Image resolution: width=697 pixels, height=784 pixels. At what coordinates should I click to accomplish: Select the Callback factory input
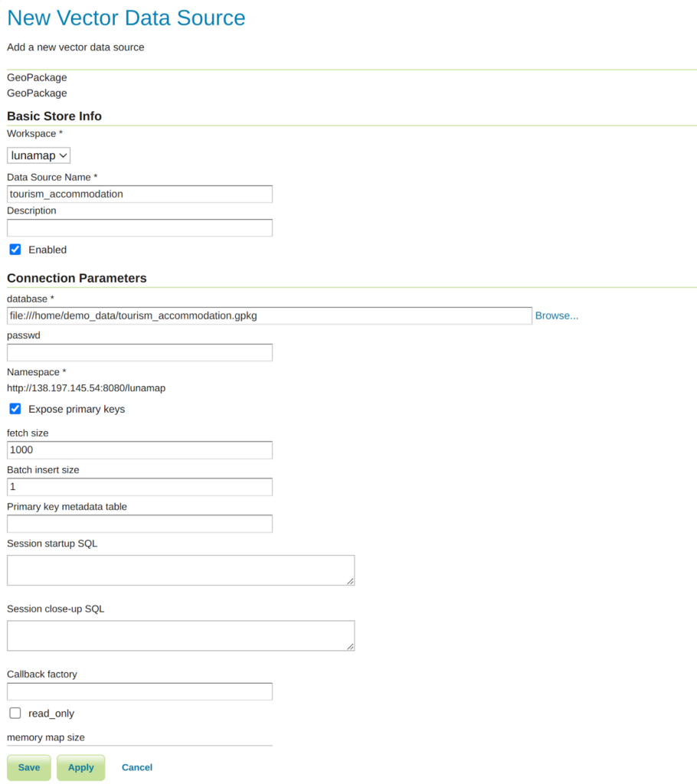[139, 691]
